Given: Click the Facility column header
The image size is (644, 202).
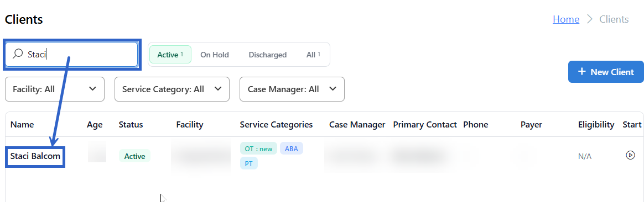Looking at the screenshot, I should click(x=190, y=125).
